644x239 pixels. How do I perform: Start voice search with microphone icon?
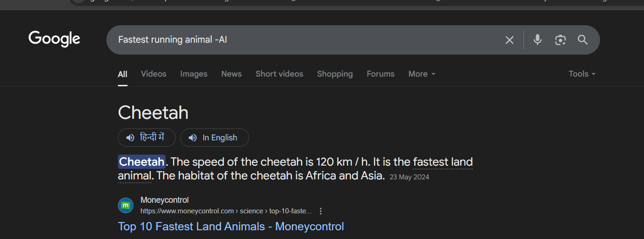tap(538, 40)
